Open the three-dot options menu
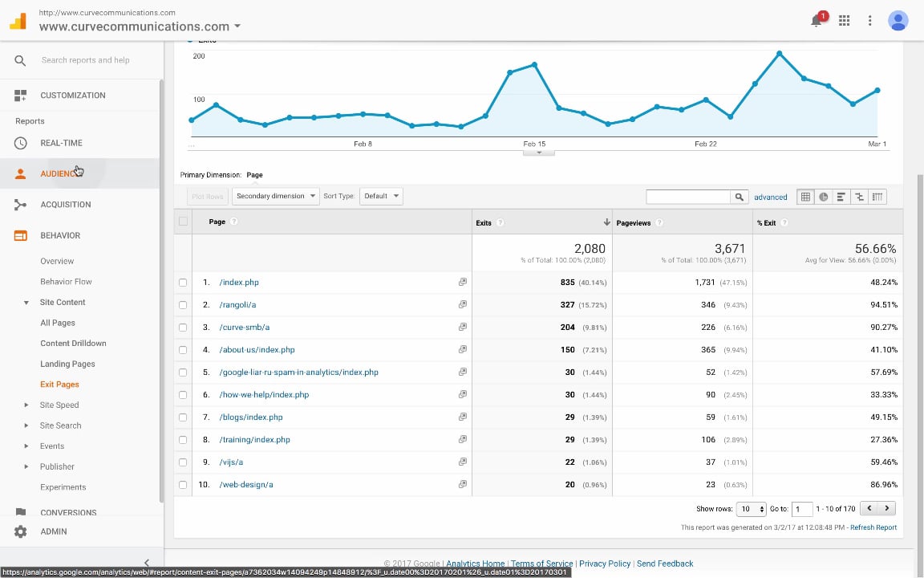924x578 pixels. [x=869, y=21]
